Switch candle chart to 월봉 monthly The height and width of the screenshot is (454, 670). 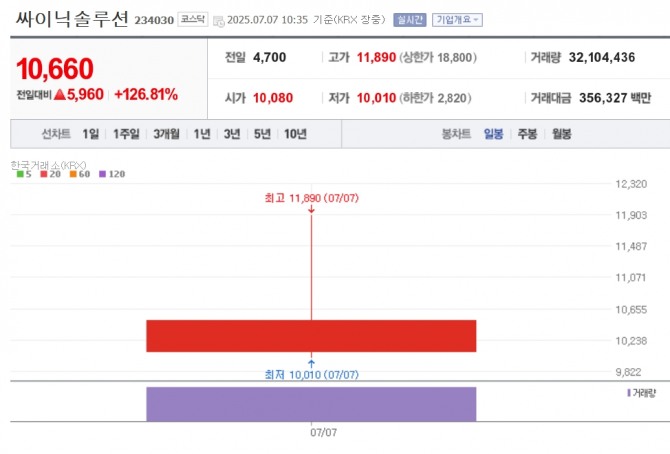pos(562,134)
